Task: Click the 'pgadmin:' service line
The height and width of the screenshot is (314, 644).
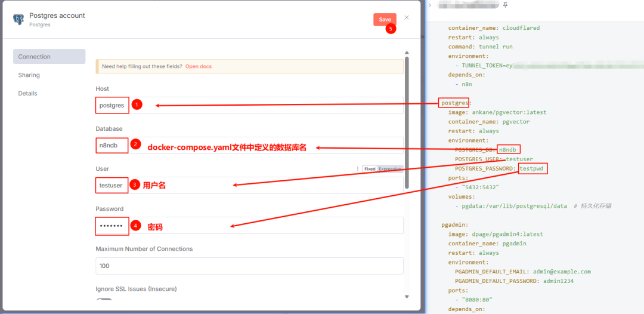Action: [454, 225]
